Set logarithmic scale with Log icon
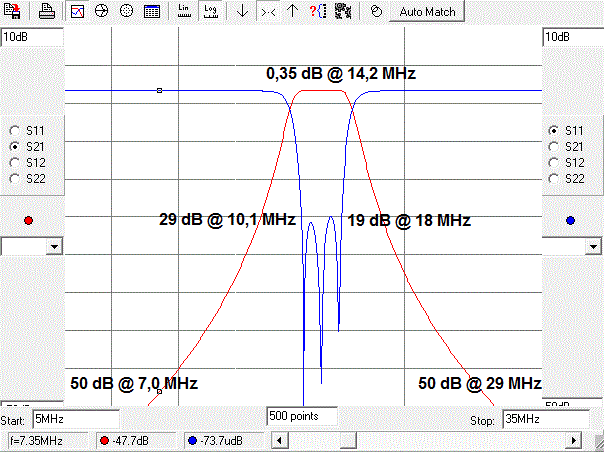This screenshot has height=452, width=604. click(209, 12)
